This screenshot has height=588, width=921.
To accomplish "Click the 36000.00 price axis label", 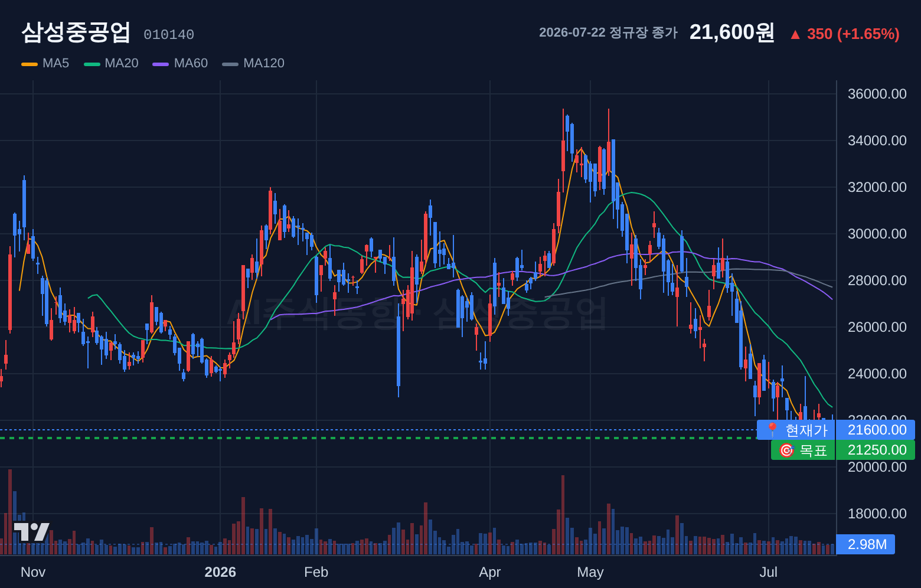I will [x=877, y=94].
